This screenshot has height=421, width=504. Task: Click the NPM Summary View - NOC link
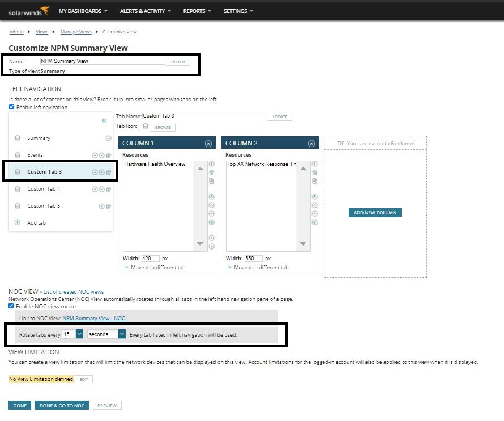pos(93,318)
